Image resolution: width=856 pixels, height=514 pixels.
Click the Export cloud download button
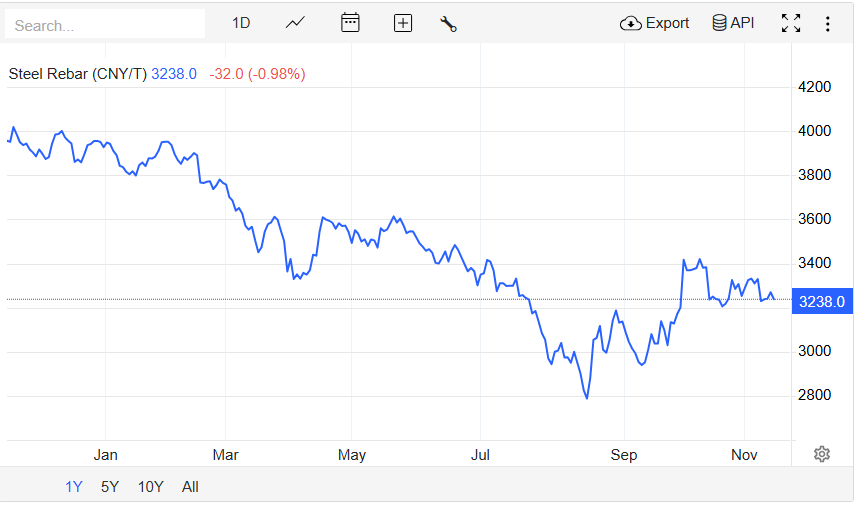coord(655,23)
